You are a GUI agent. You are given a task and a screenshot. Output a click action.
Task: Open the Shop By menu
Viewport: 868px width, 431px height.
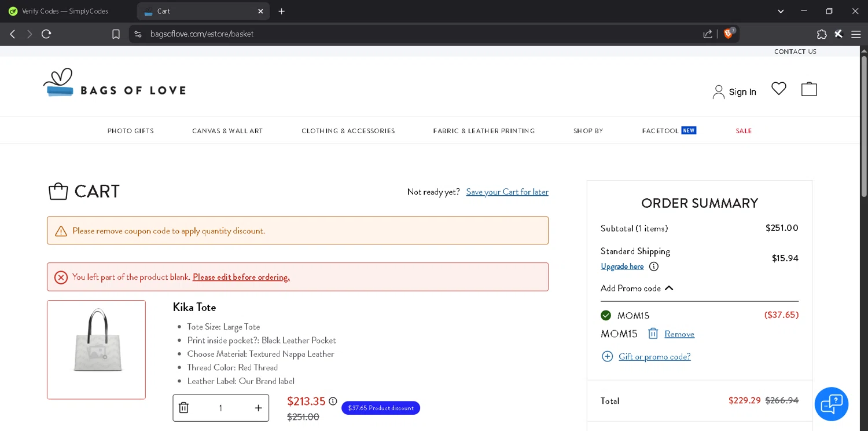[x=589, y=131]
